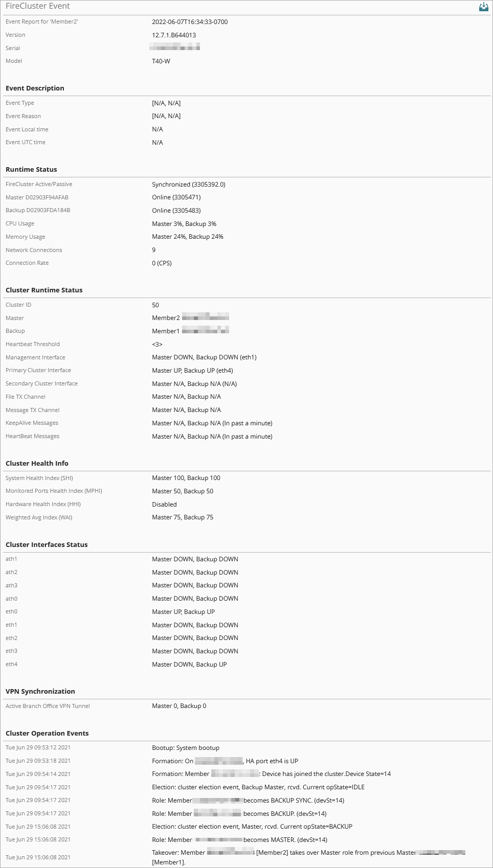Click the Cluster Runtime Status heading
This screenshot has width=493, height=868.
coord(44,290)
